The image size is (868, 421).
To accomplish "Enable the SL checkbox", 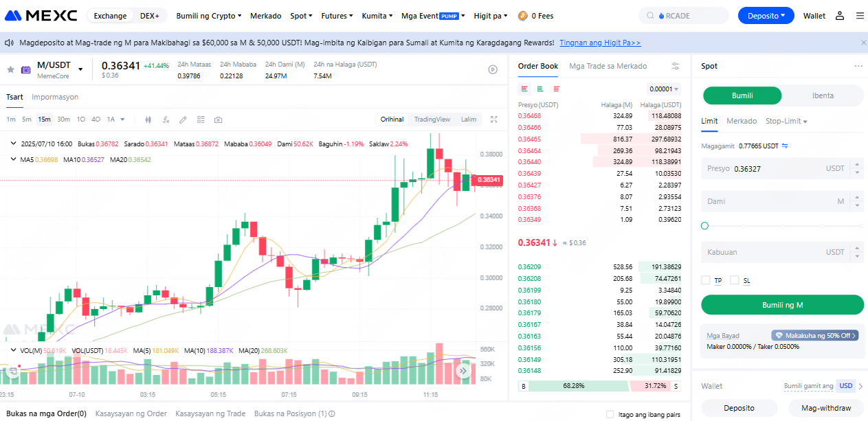I will (735, 280).
